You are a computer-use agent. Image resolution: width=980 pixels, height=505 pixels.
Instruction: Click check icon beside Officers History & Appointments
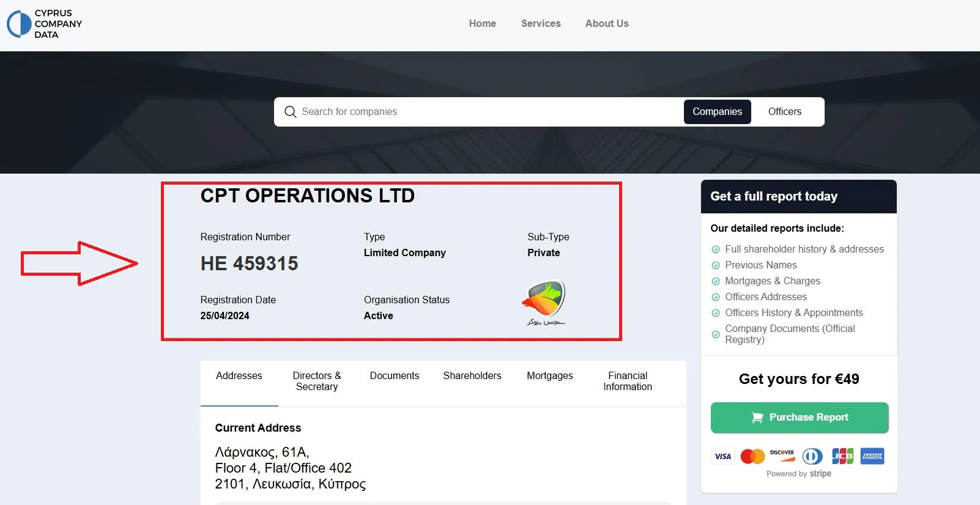click(715, 313)
